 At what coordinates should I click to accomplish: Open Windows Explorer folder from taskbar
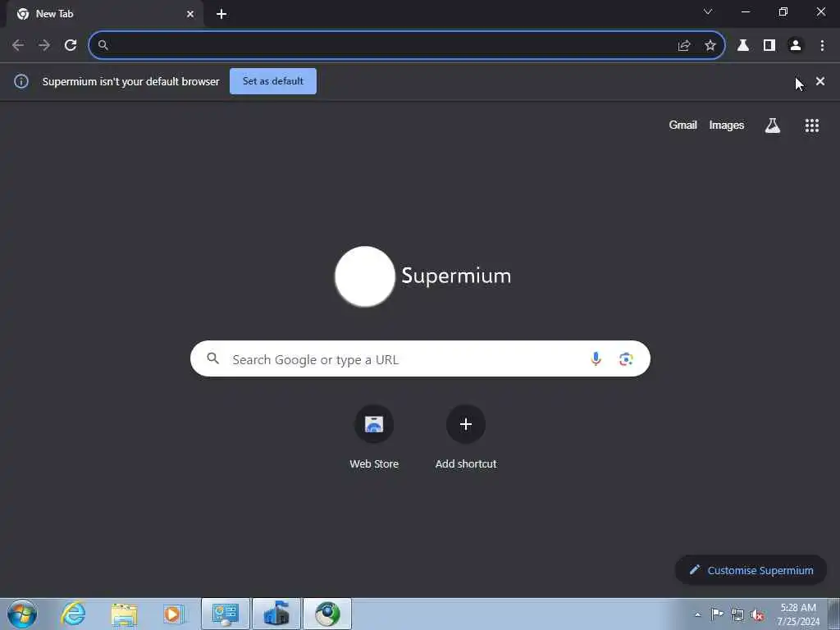pos(125,614)
